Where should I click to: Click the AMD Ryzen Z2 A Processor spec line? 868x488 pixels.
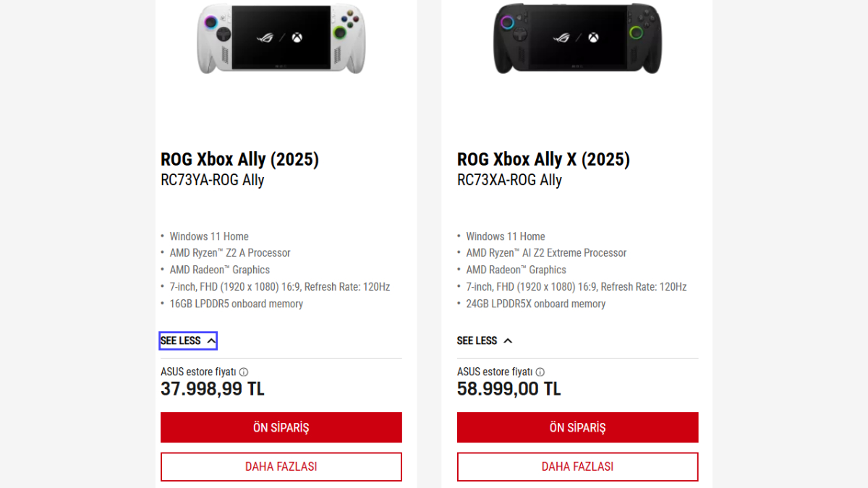[230, 252]
